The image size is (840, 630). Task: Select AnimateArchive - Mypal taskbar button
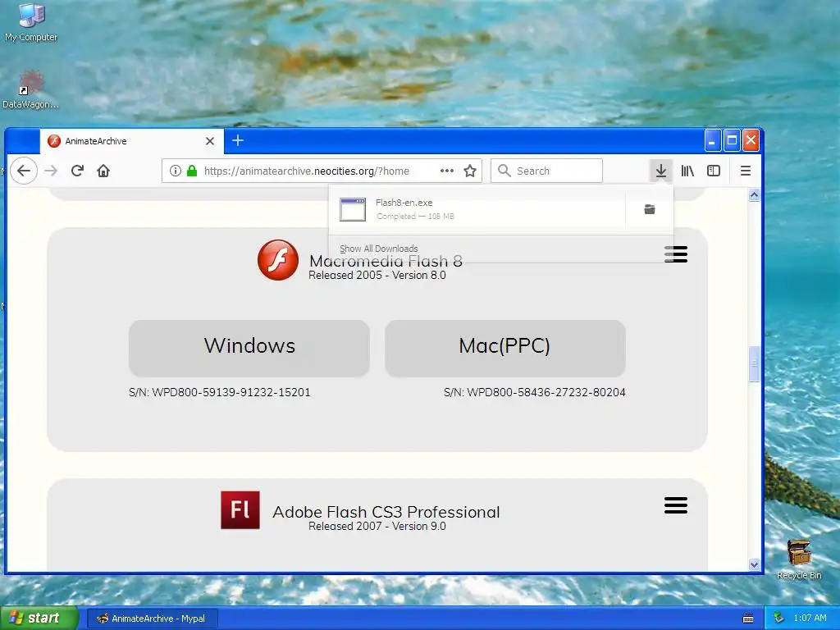coord(153,619)
